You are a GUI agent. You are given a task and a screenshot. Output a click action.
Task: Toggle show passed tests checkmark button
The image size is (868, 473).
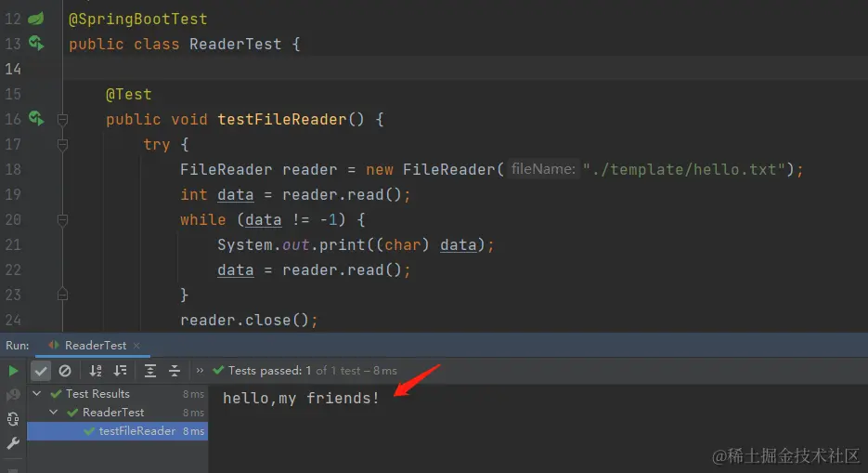tap(41, 371)
